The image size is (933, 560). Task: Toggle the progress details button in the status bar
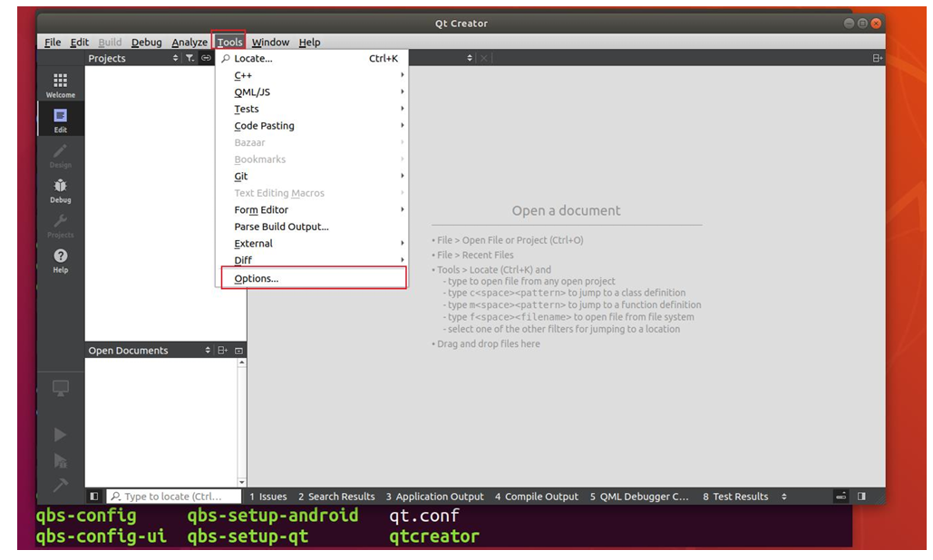tap(841, 496)
